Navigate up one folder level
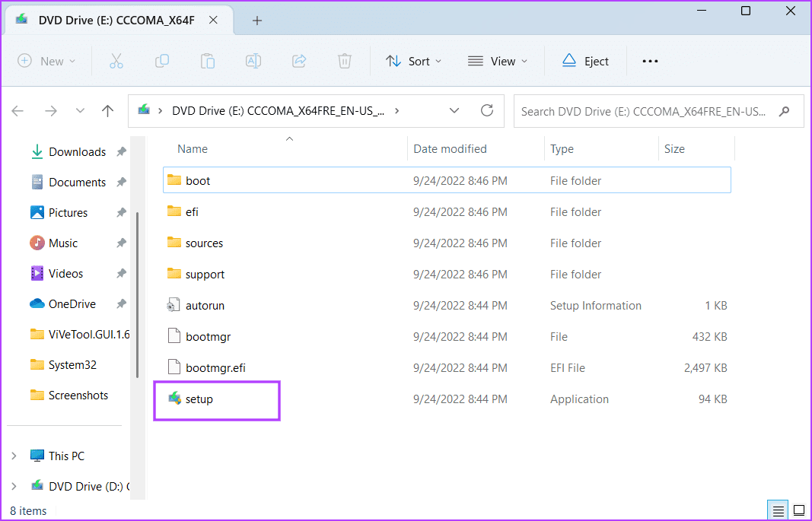This screenshot has height=521, width=812. 108,111
